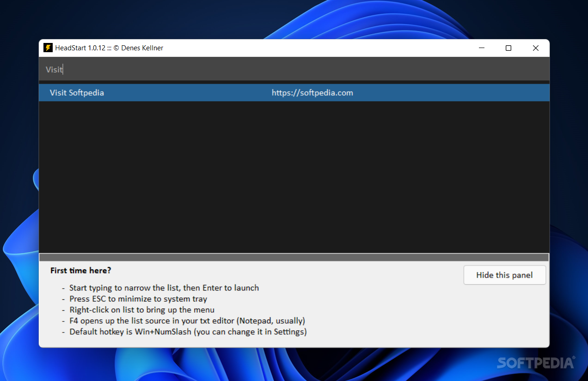
Task: Click the tip about right-click menu
Action: (x=142, y=310)
